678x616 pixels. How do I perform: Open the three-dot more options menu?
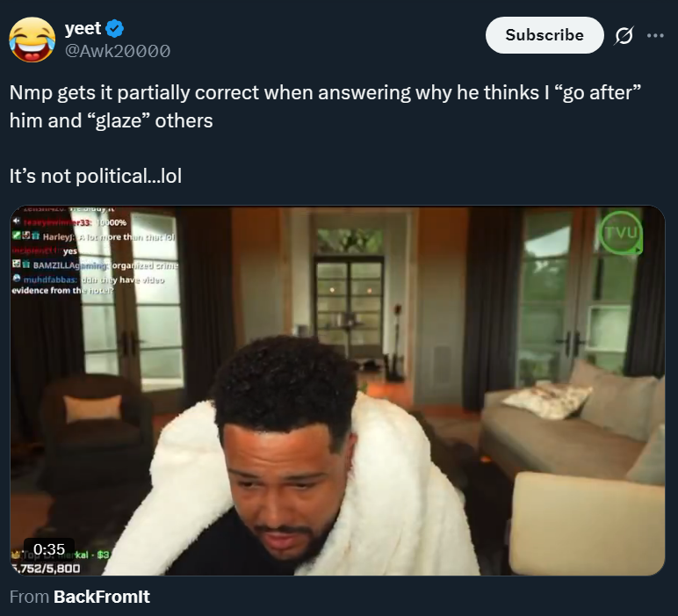(x=655, y=35)
